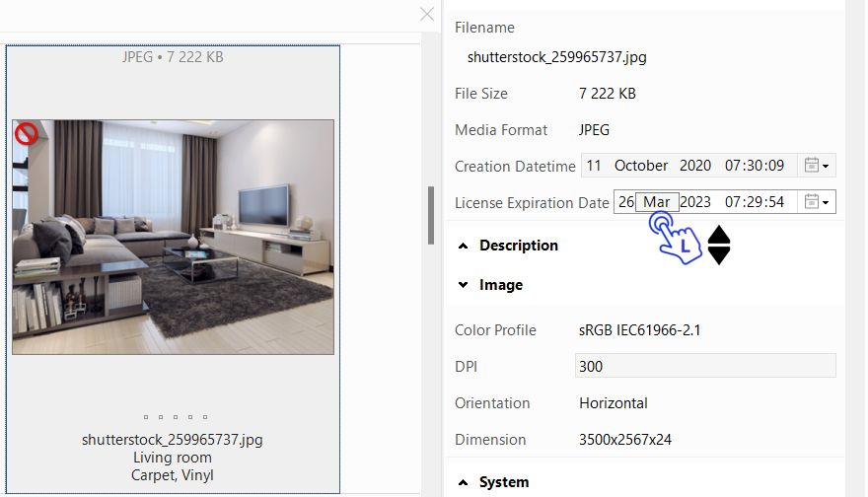Expand the System section
The width and height of the screenshot is (868, 497).
(x=464, y=482)
